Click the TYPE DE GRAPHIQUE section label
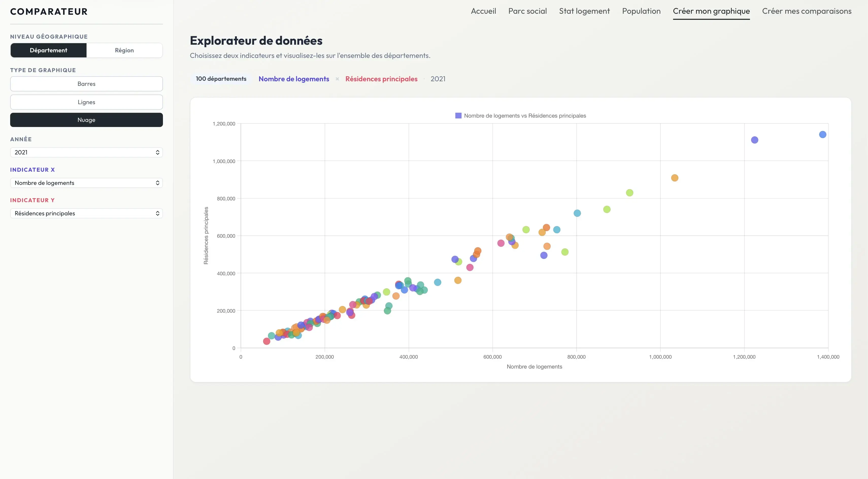 (x=43, y=70)
